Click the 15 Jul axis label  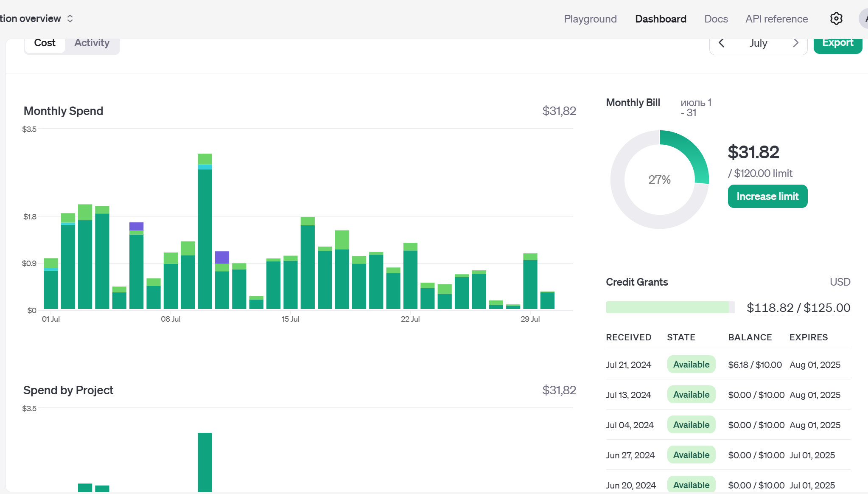pyautogui.click(x=290, y=319)
